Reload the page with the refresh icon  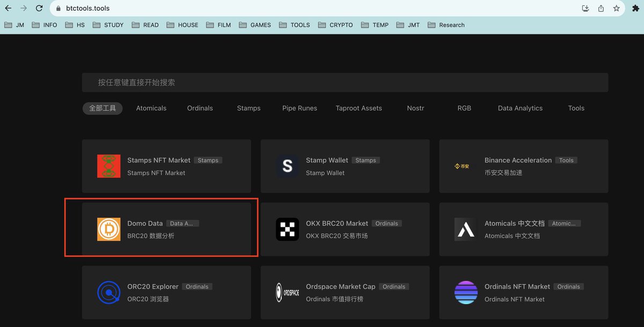39,9
